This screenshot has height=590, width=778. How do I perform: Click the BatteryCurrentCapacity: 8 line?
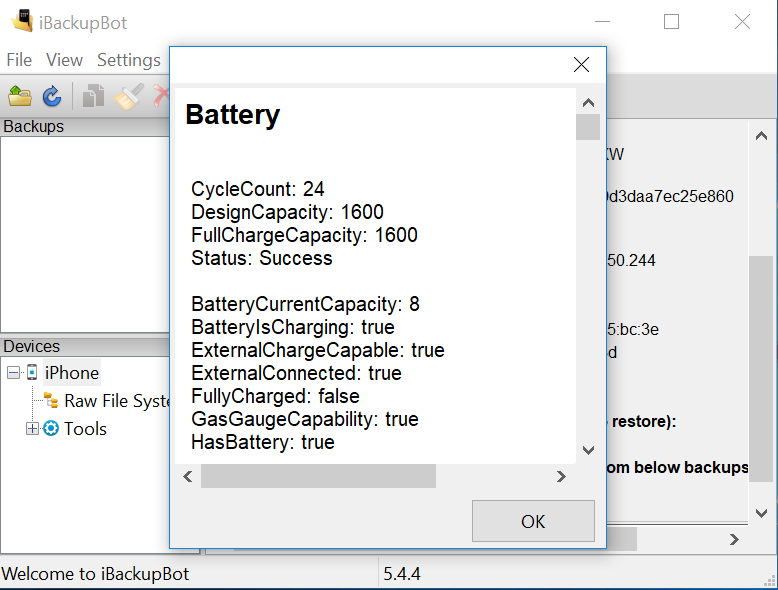click(305, 304)
